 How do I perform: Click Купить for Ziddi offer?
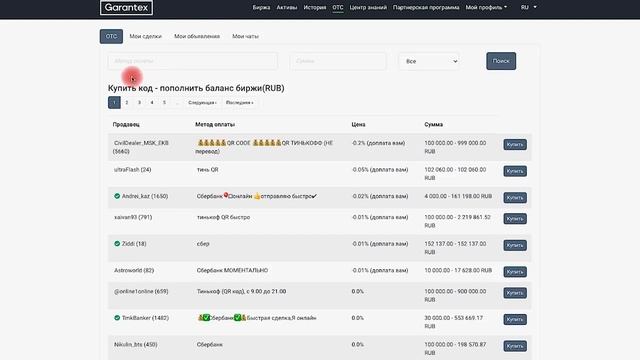[515, 245]
